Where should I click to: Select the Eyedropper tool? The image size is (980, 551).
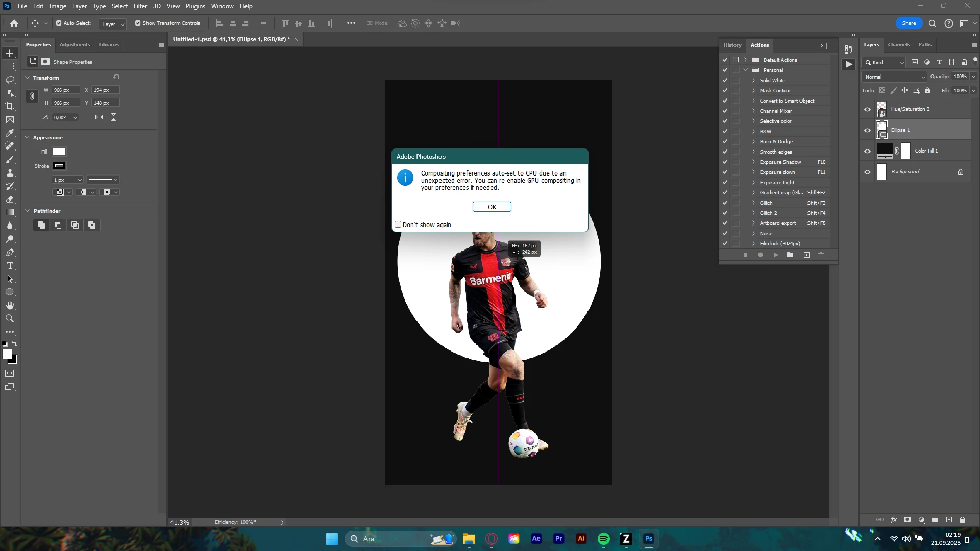click(10, 133)
